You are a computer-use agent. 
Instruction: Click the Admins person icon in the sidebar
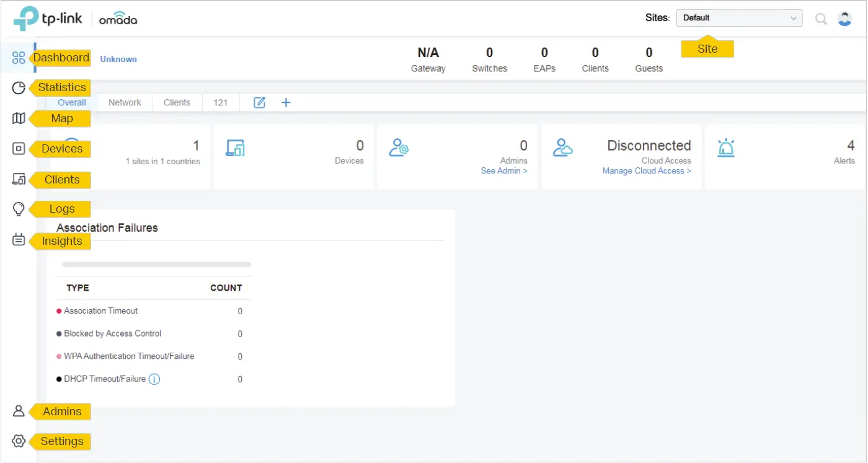point(19,411)
